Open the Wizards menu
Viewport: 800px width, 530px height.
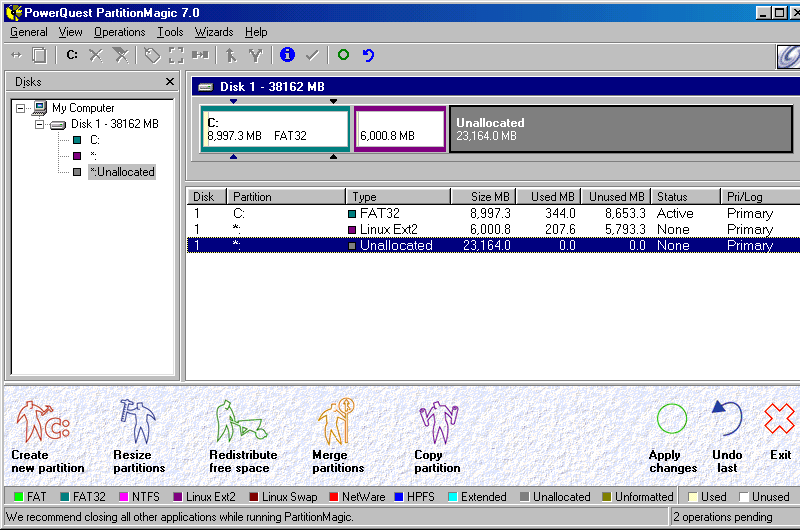(213, 32)
